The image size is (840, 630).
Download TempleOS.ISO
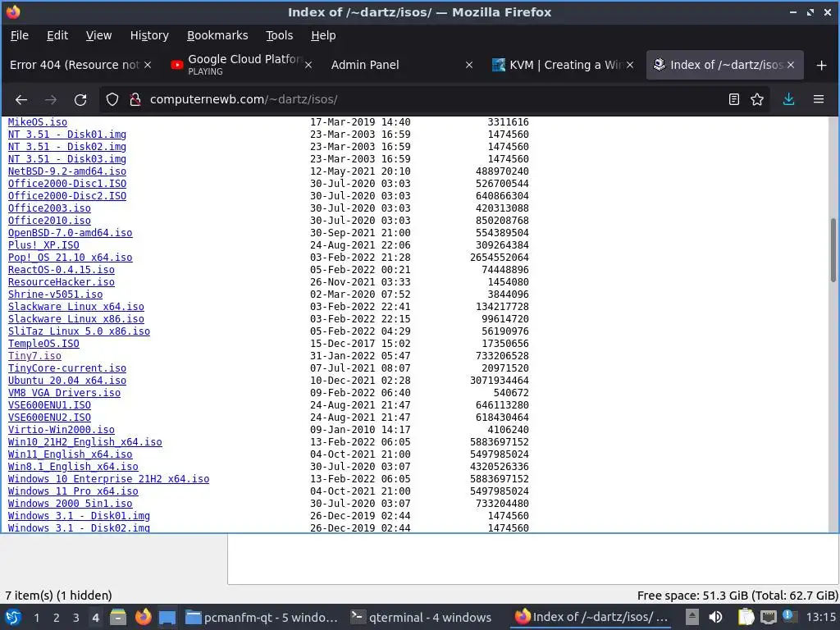click(x=43, y=344)
